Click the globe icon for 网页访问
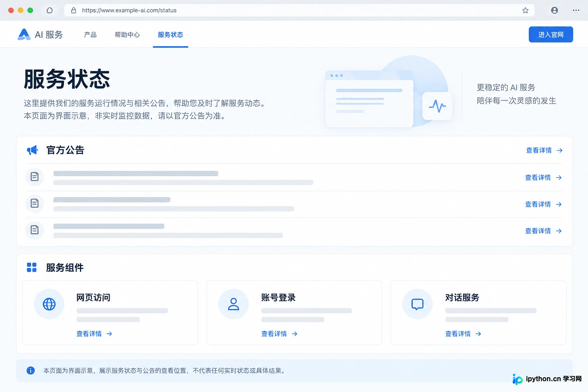 (49, 304)
